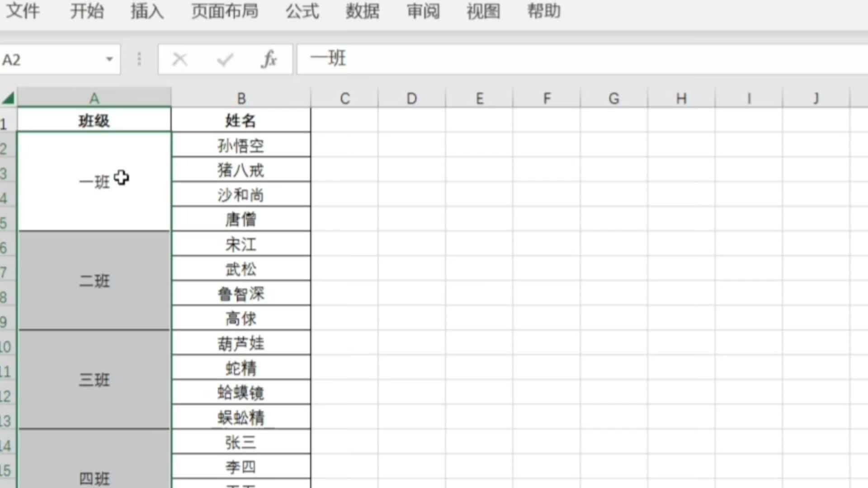The height and width of the screenshot is (488, 868).
Task: Select column E header
Action: click(479, 98)
